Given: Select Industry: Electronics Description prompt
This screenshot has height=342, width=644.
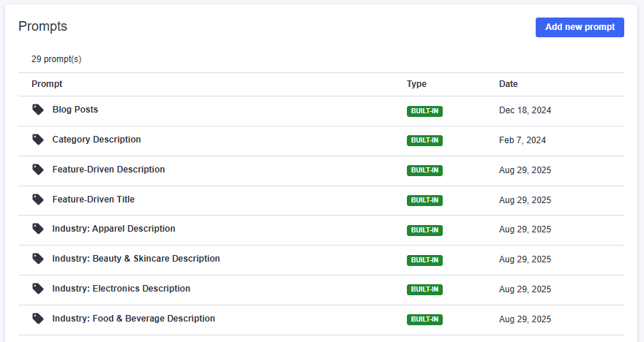Looking at the screenshot, I should click(121, 289).
